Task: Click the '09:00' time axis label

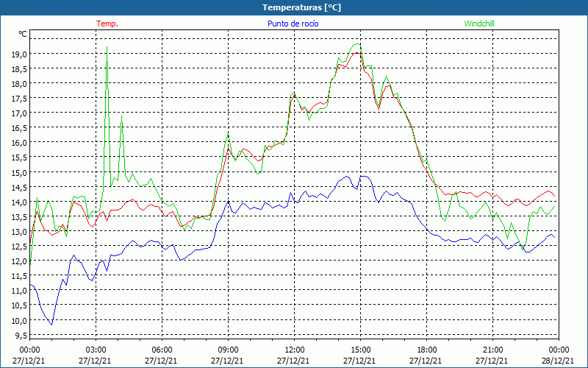Action: 228,350
